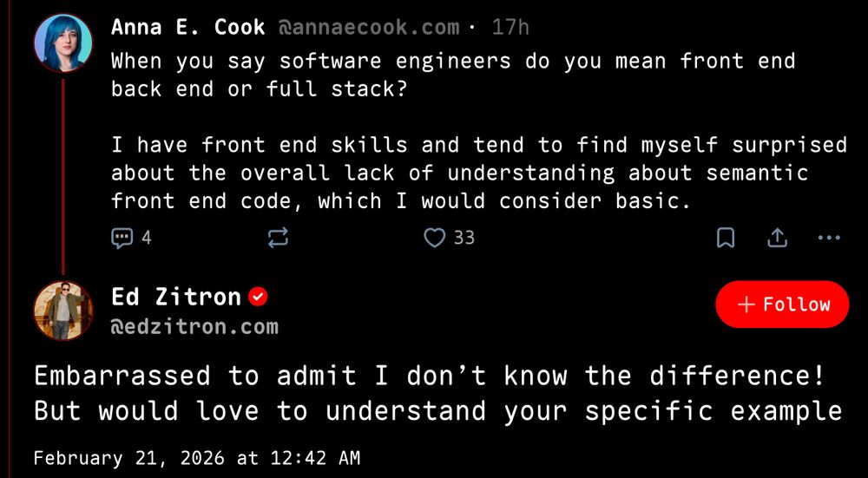The width and height of the screenshot is (868, 478).
Task: Click the February 21, 2026 date stamp
Action: pos(196,457)
